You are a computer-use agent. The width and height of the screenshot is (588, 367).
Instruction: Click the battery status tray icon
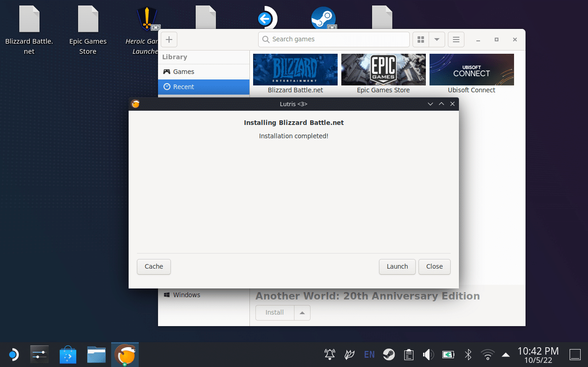(x=448, y=355)
